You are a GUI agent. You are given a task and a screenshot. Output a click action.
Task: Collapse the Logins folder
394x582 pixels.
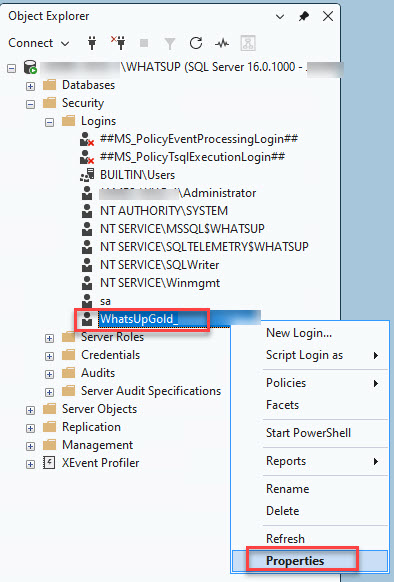click(49, 122)
